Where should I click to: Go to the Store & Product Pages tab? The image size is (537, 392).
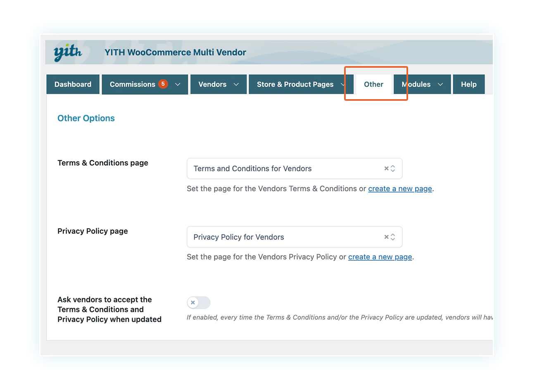(x=295, y=84)
